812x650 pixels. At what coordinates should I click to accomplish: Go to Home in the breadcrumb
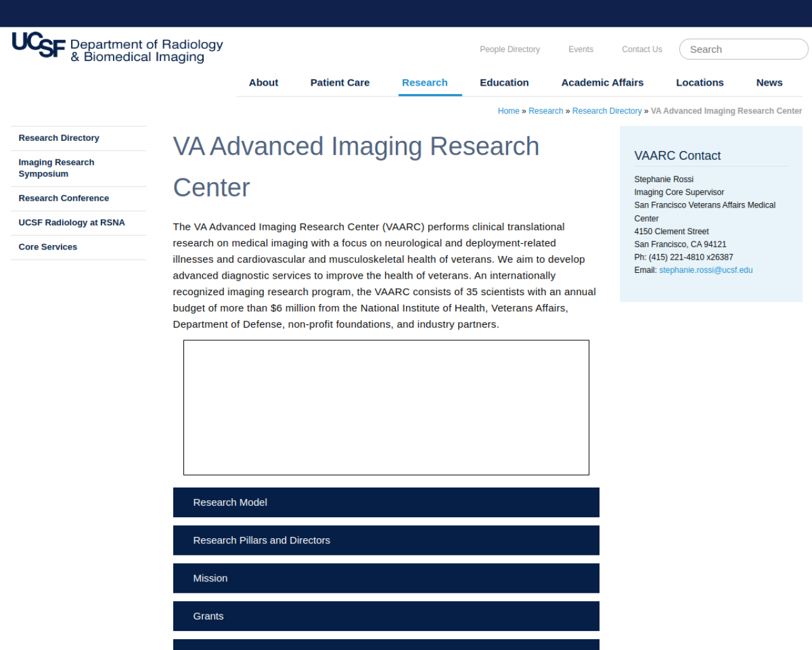[x=508, y=111]
